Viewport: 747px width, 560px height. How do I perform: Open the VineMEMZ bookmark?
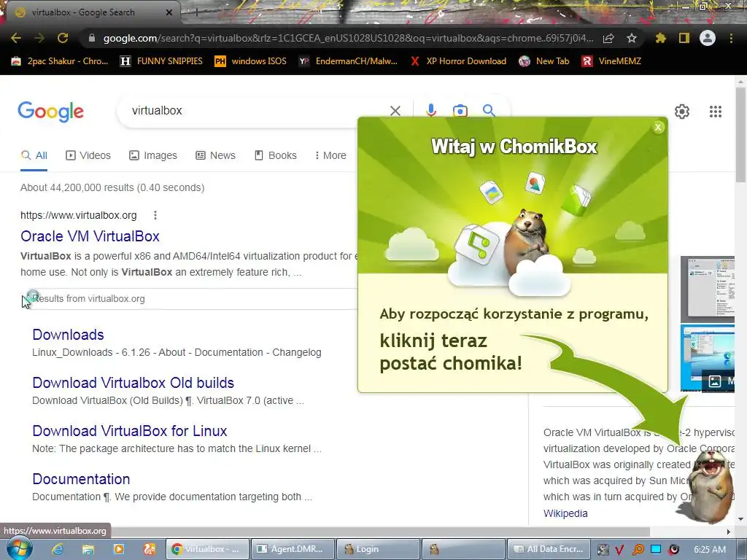tap(612, 61)
